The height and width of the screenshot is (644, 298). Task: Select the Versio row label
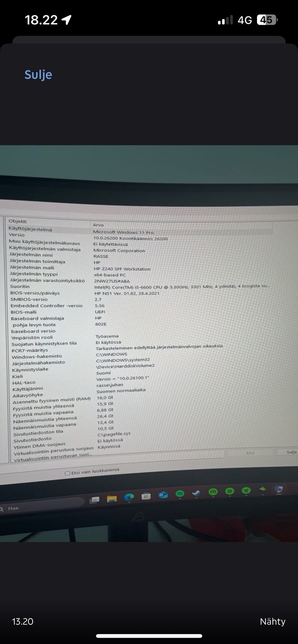point(16,235)
